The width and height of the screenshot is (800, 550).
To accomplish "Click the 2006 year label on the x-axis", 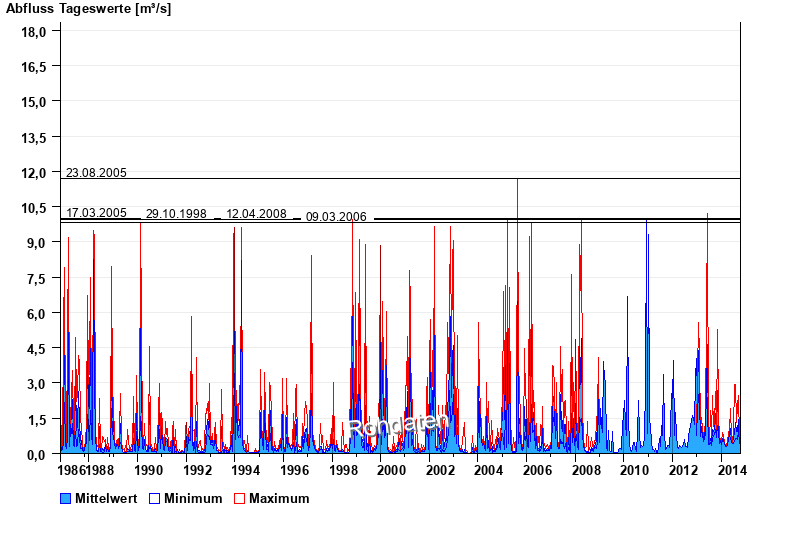I will (537, 469).
